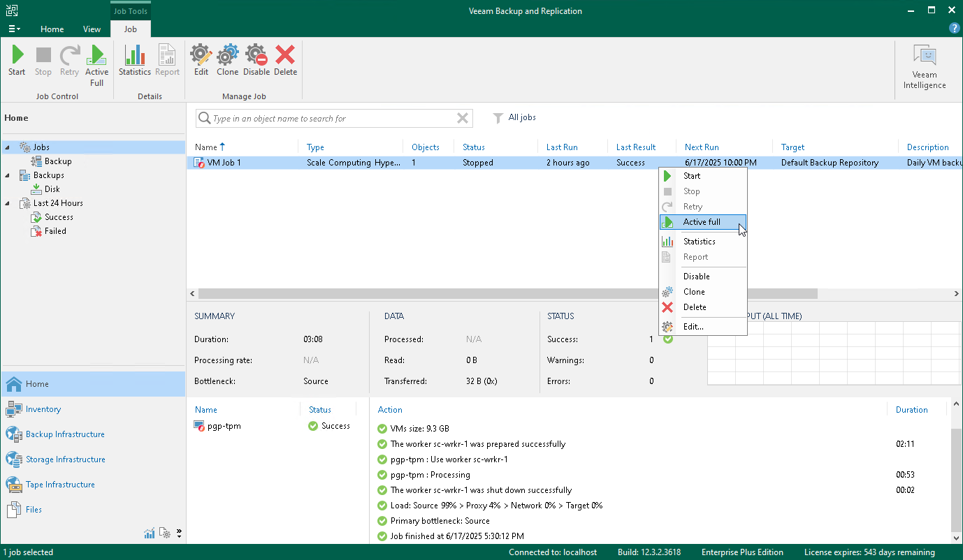Select Disable in the context menu

(x=703, y=277)
